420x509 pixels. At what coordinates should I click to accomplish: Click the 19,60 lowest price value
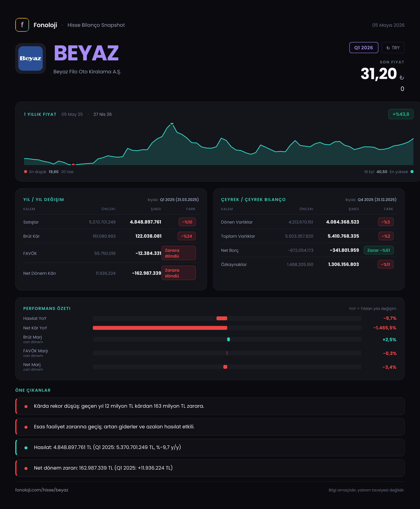(53, 172)
